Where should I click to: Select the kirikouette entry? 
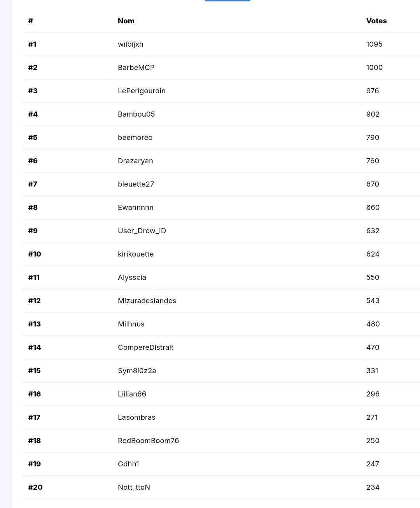pos(136,254)
